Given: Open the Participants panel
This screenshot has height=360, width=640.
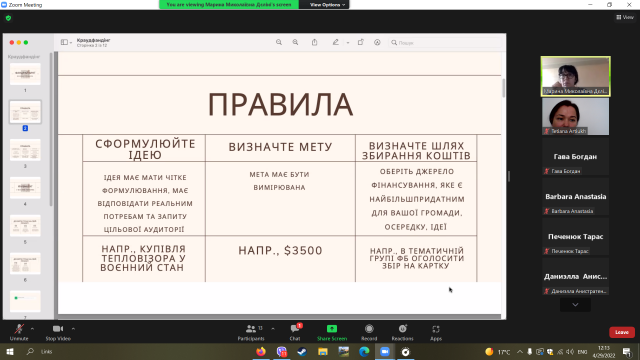Looking at the screenshot, I should [x=251, y=332].
